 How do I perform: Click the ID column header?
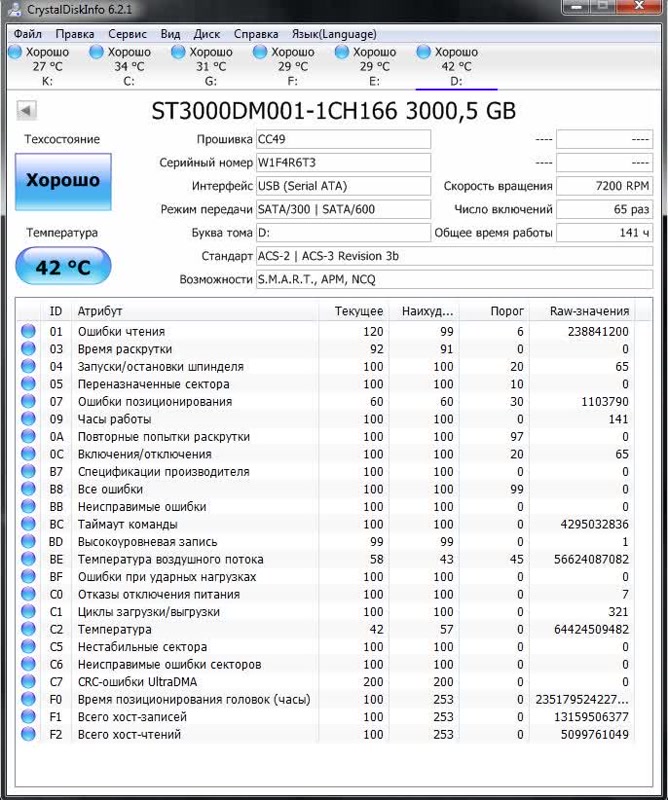click(x=56, y=311)
